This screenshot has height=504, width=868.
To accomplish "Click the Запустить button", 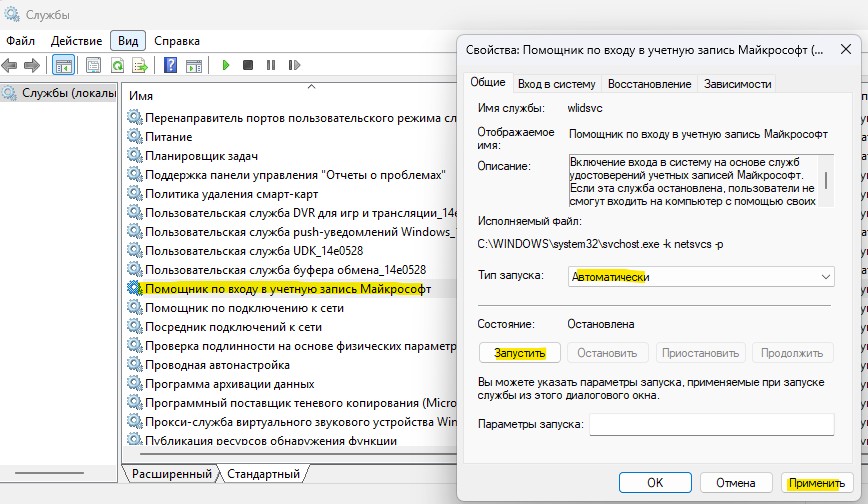I will [x=520, y=353].
